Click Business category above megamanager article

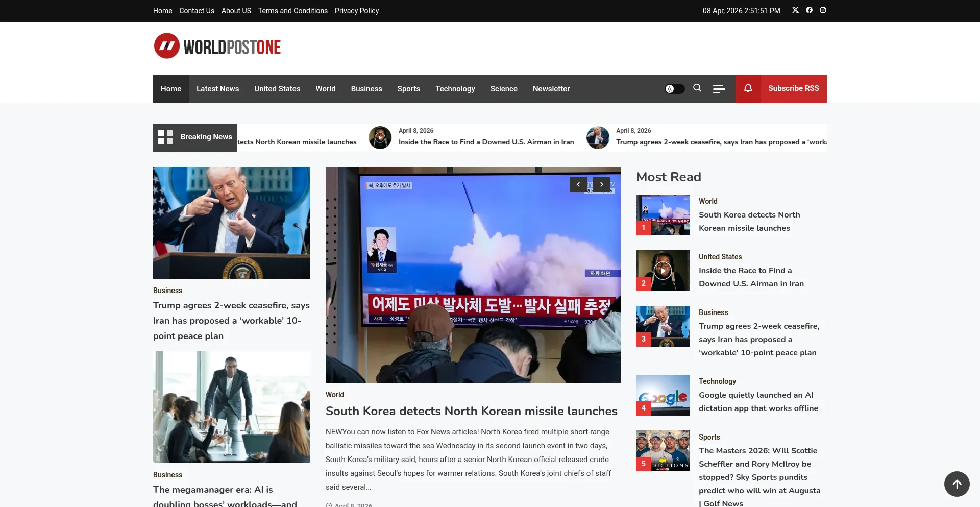[x=167, y=475]
